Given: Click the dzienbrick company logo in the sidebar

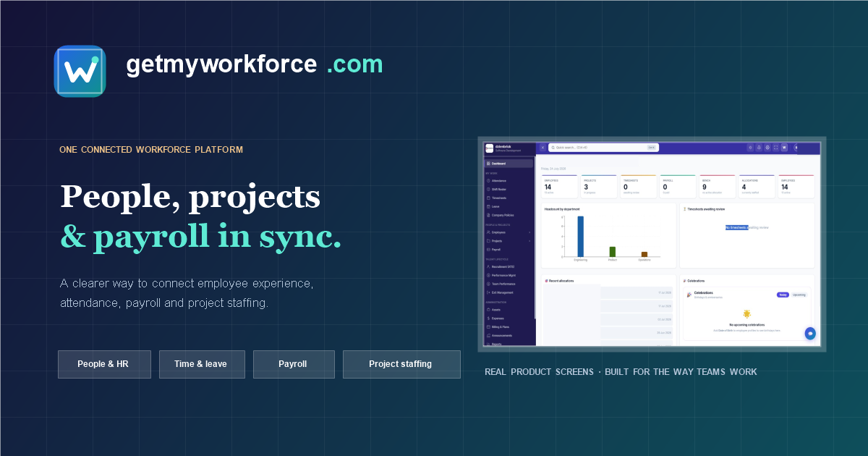Looking at the screenshot, I should click(490, 148).
